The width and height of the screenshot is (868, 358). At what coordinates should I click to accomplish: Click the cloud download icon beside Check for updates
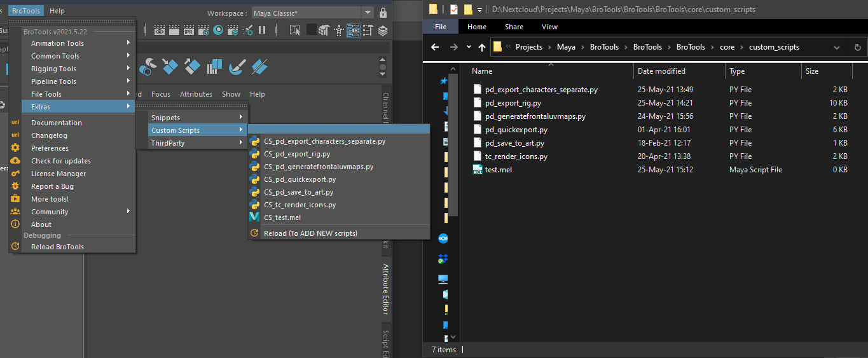tap(15, 160)
